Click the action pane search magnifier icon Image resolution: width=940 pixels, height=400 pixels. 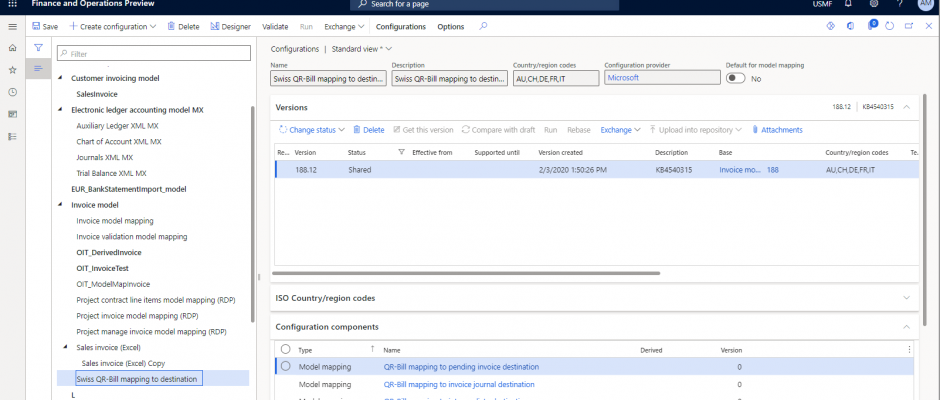(x=483, y=26)
